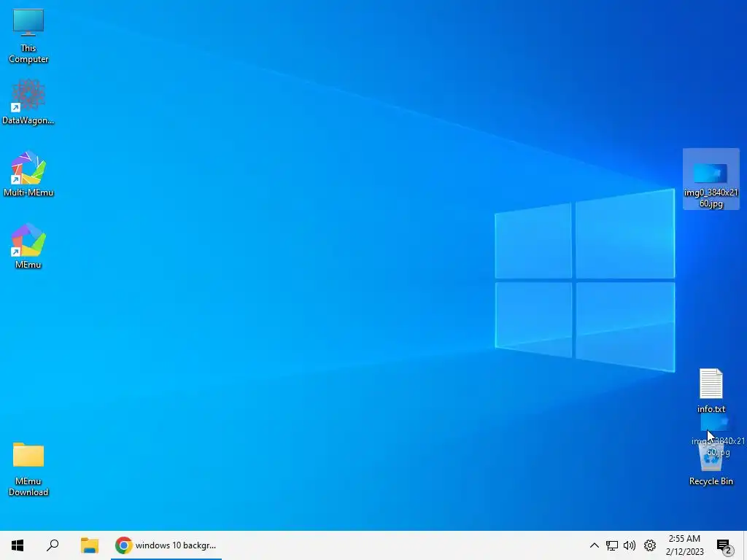Image resolution: width=747 pixels, height=560 pixels.
Task: Open the Action Center notifications icon
Action: coord(724,546)
